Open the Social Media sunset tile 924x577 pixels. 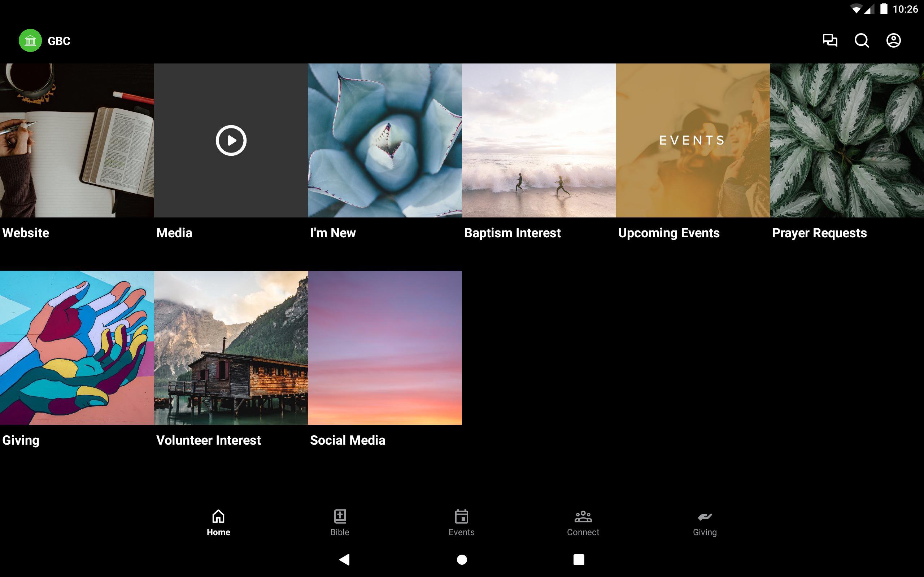coord(384,348)
